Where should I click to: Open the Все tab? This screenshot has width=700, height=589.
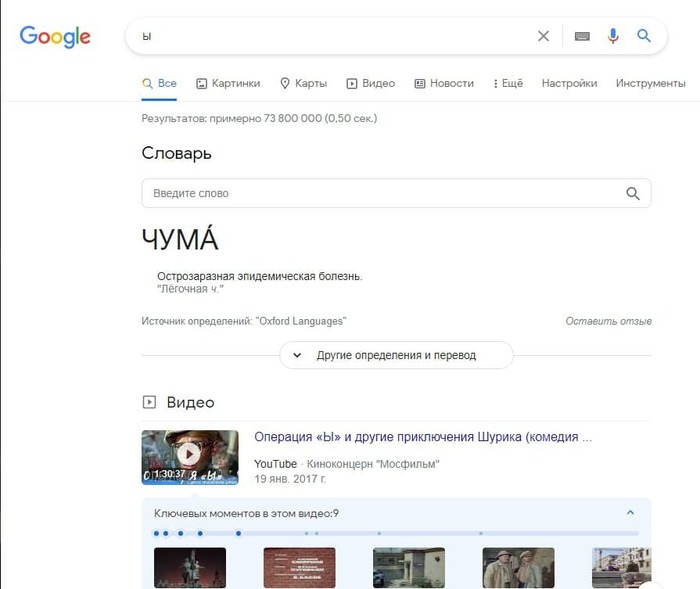coord(159,84)
